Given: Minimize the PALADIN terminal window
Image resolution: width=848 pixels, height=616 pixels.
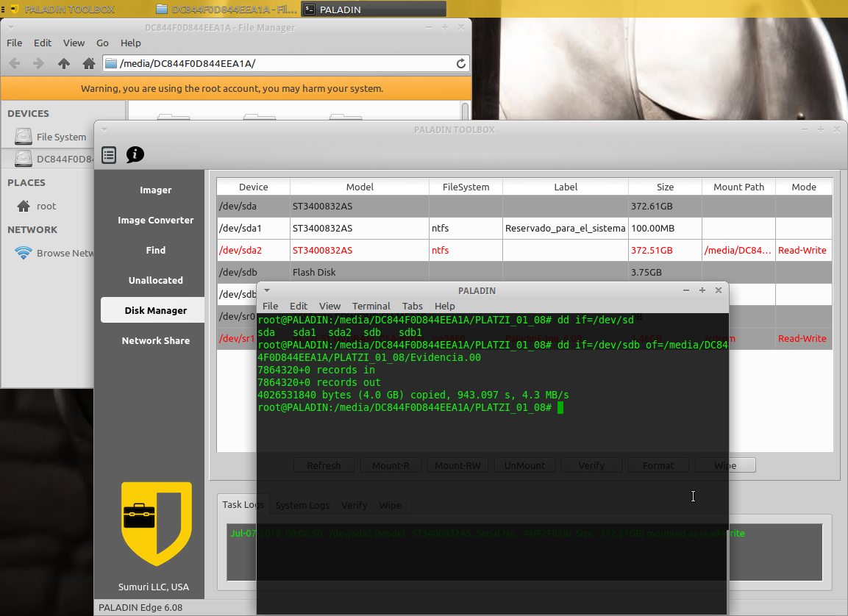Looking at the screenshot, I should 685,290.
